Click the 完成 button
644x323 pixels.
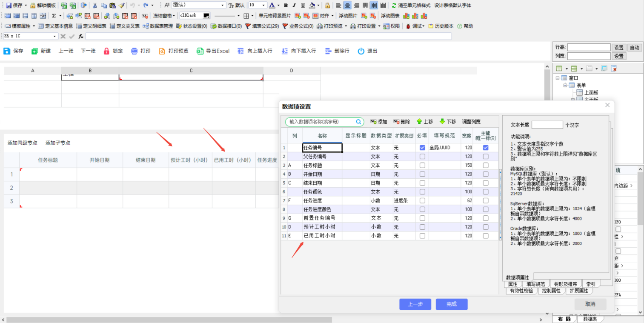(451, 304)
